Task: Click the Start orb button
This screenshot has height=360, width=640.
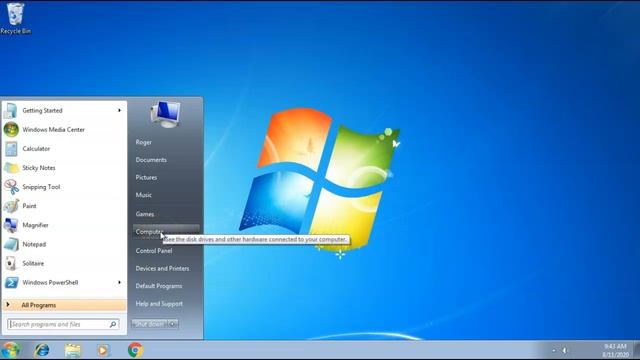Action: click(11, 350)
